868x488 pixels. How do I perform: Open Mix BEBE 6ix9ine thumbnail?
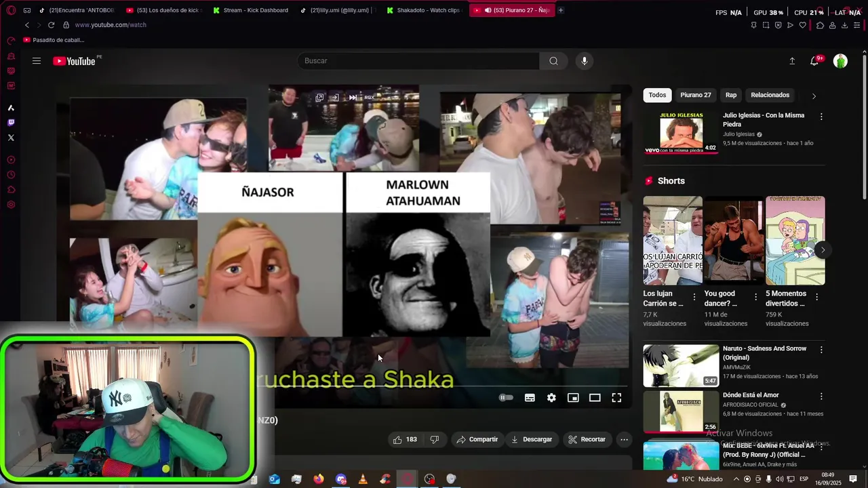point(681,455)
